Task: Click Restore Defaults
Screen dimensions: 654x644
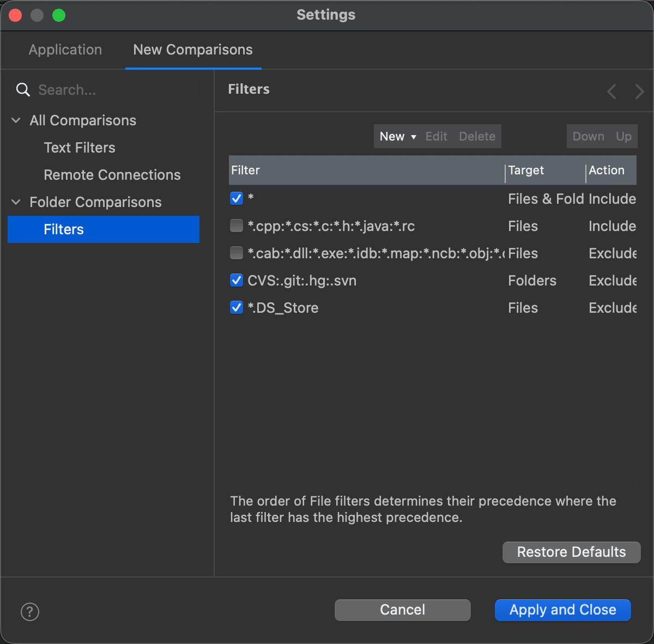Action: (x=571, y=552)
